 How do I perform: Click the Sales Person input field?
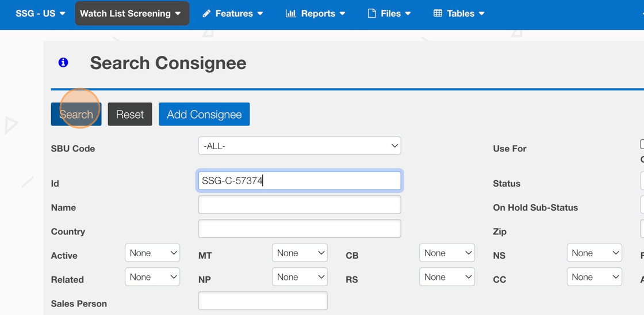[x=263, y=301]
